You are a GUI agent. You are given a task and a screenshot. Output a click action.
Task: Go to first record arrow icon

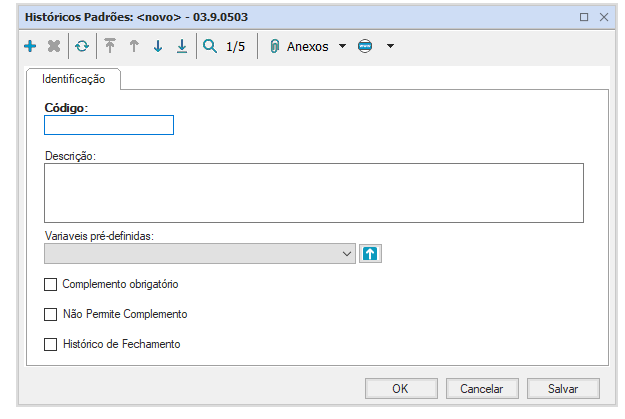pyautogui.click(x=110, y=46)
